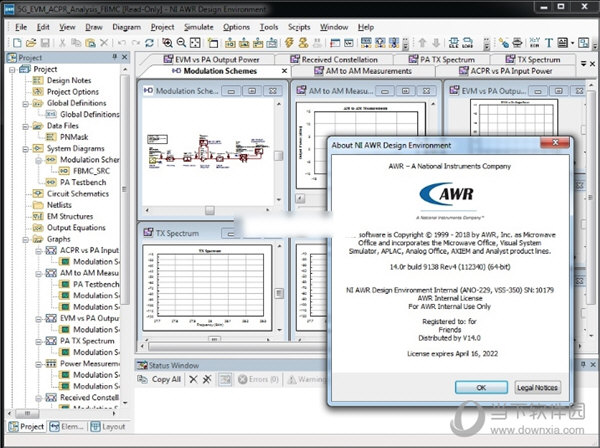Select the PA Testbench system diagram
The image size is (600, 448).
point(83,182)
